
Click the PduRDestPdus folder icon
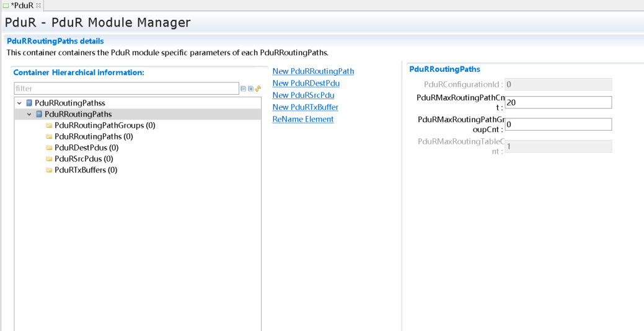point(49,148)
